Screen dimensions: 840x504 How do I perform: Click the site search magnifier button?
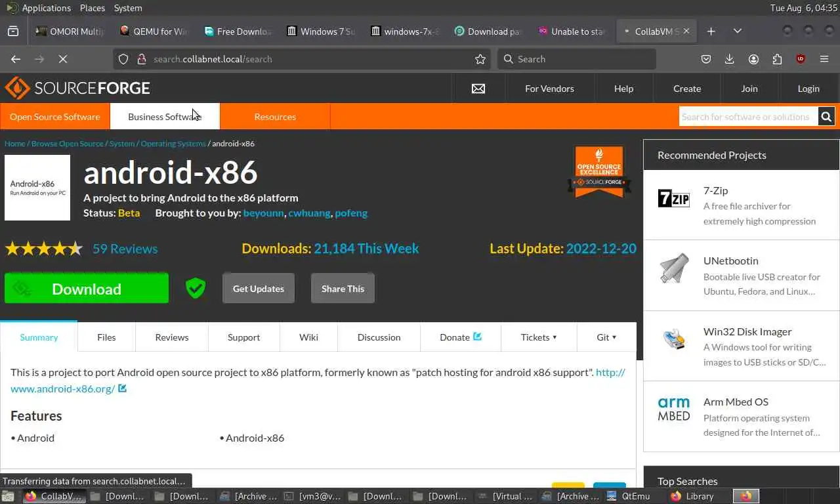tap(826, 117)
